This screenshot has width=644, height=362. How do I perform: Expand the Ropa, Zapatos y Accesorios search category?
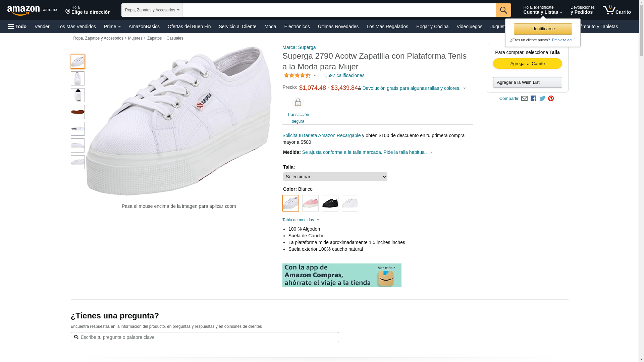point(152,10)
